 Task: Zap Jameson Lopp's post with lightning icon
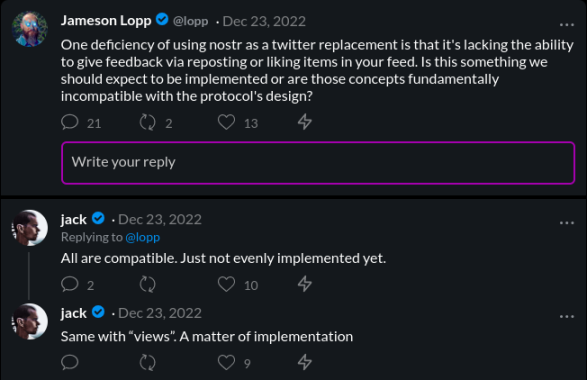tap(305, 122)
